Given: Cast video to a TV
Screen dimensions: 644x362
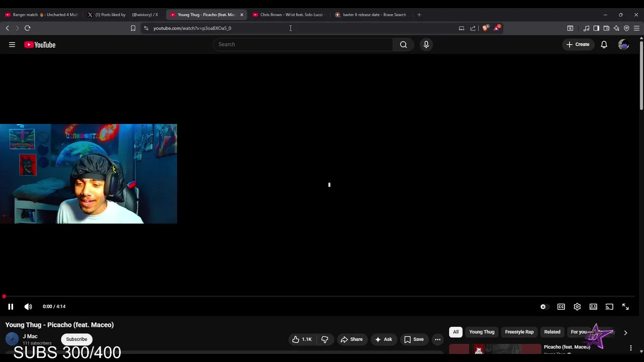Looking at the screenshot, I should [609, 307].
